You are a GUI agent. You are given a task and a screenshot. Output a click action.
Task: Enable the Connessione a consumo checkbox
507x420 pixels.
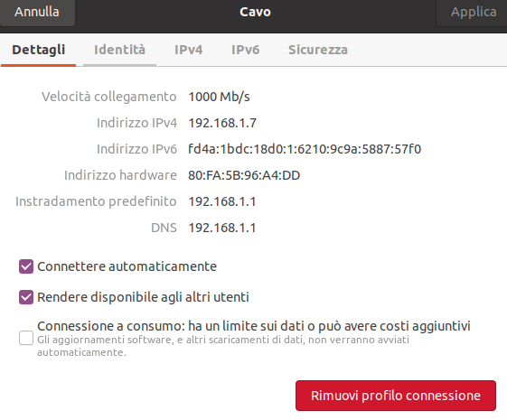(x=26, y=338)
